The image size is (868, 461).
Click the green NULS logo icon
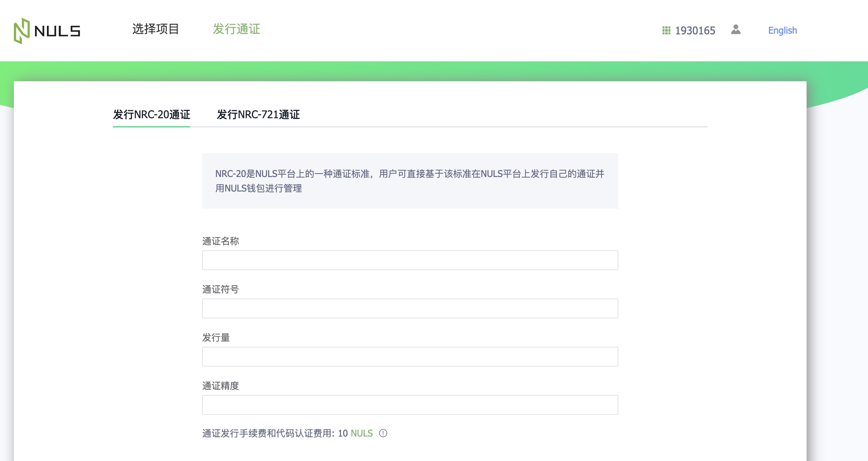[x=22, y=31]
